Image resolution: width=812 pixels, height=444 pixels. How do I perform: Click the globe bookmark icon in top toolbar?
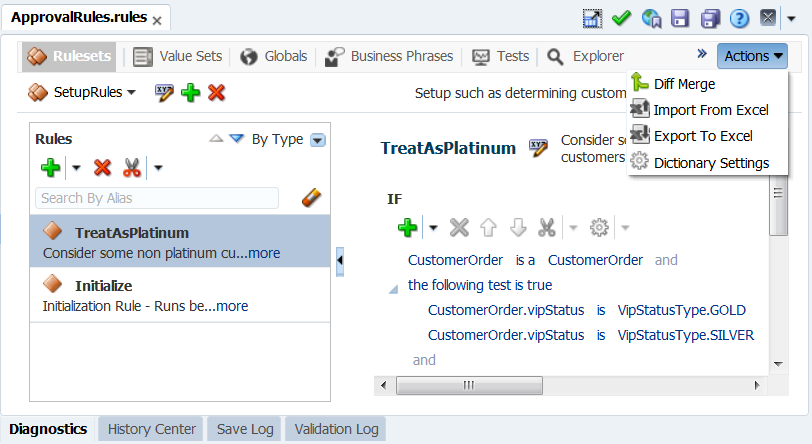coord(651,19)
